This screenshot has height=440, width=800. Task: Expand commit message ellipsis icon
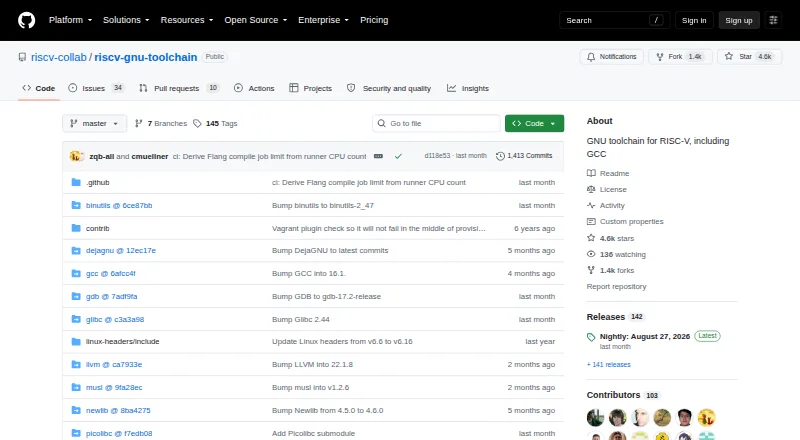[x=378, y=156]
